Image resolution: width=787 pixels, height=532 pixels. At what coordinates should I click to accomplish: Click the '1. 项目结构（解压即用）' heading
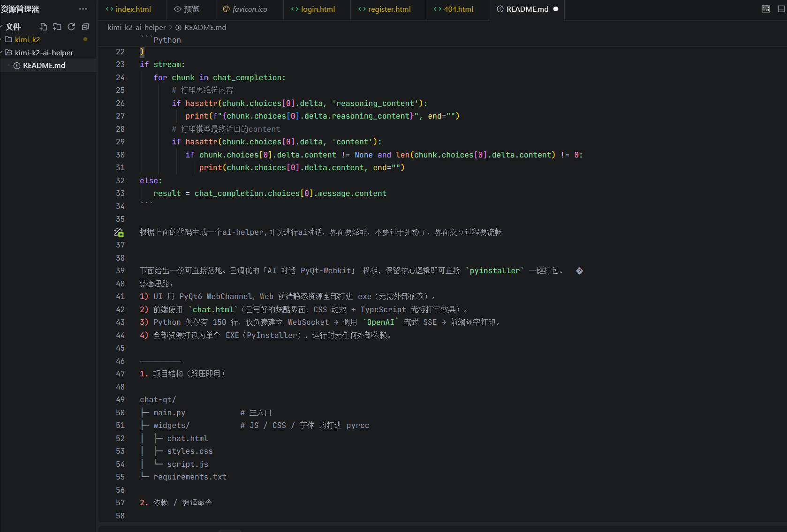tap(183, 374)
